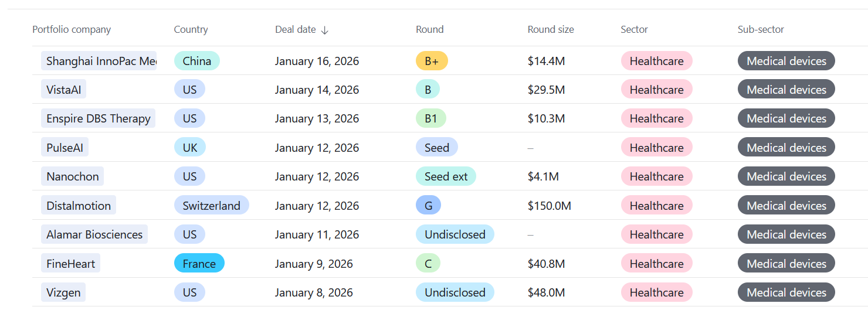
Task: Open the VistaAI company entry
Action: point(64,90)
